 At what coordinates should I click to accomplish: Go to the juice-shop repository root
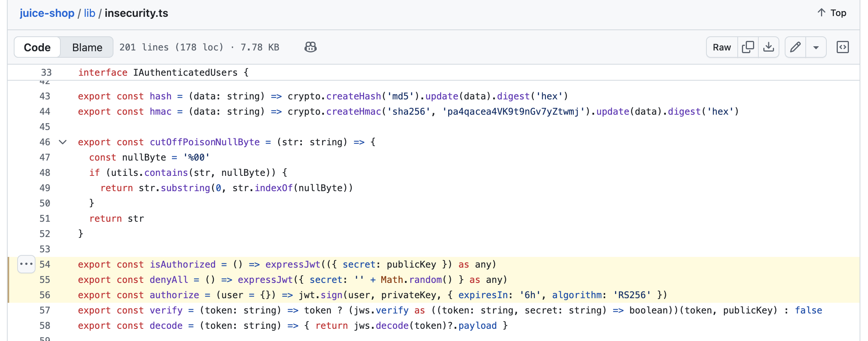coord(47,13)
